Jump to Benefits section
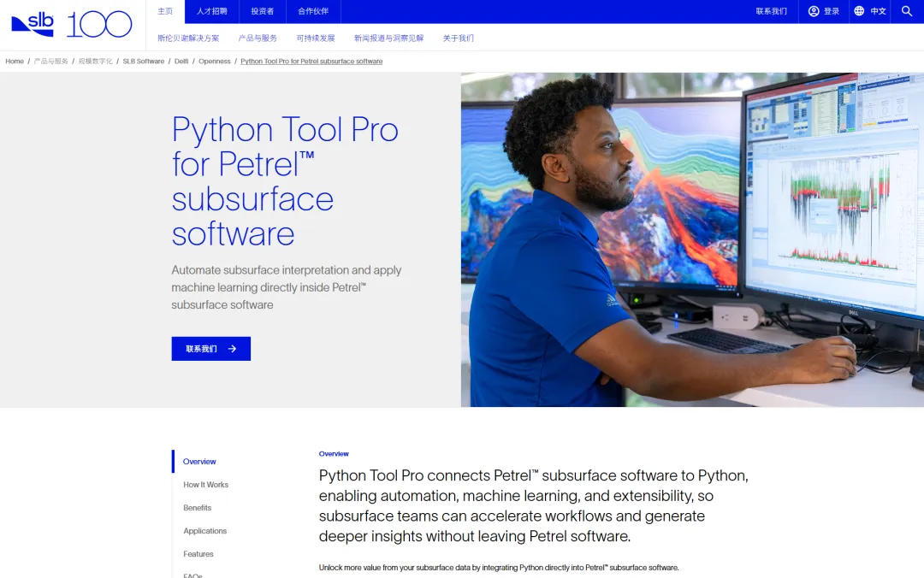Screen dimensions: 924x578 [197, 507]
